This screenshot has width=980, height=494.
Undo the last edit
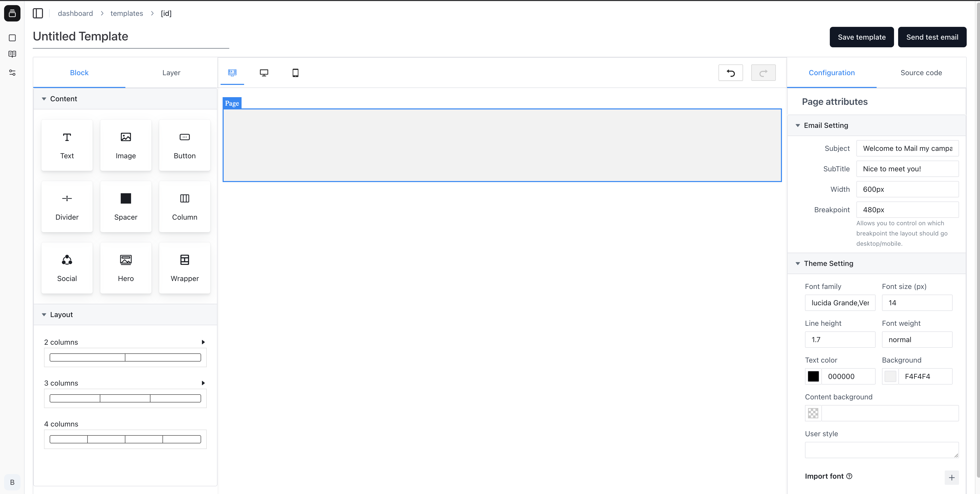click(x=731, y=73)
